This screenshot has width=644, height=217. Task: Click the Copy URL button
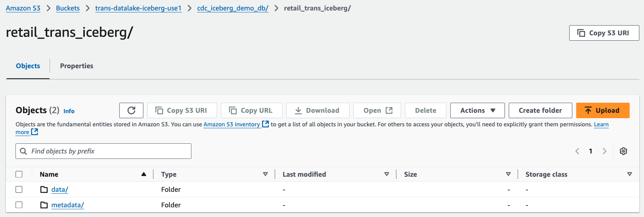[251, 110]
